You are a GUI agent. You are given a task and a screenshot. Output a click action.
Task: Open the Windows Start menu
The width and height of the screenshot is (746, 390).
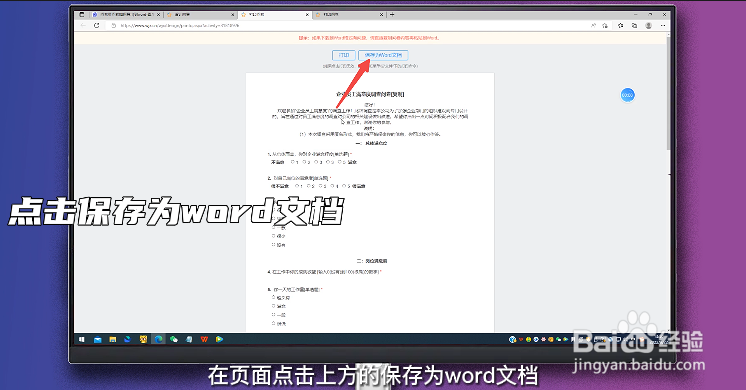82,339
